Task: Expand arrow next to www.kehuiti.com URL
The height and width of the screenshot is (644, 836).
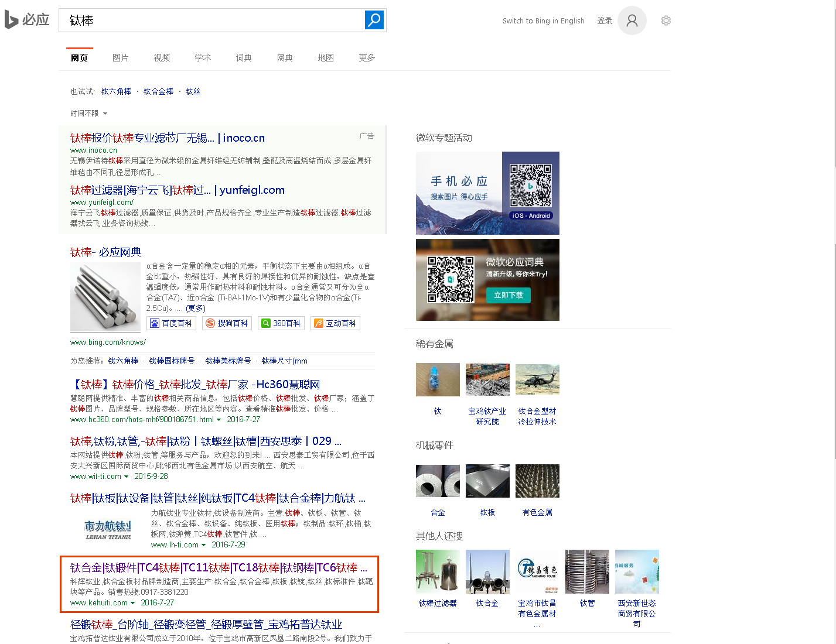Action: point(132,603)
